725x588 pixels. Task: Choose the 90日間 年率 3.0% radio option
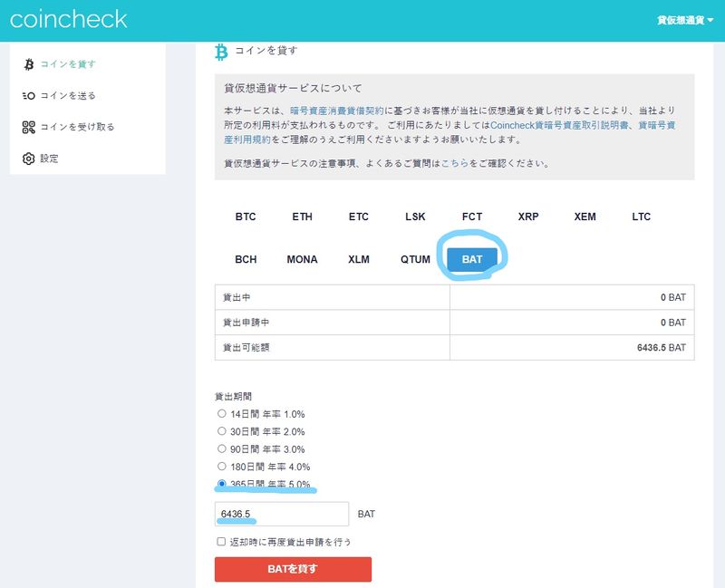click(x=222, y=448)
